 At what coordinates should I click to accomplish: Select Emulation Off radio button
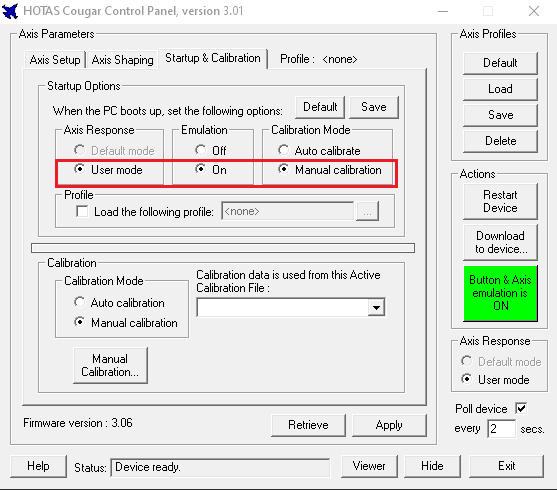(200, 150)
